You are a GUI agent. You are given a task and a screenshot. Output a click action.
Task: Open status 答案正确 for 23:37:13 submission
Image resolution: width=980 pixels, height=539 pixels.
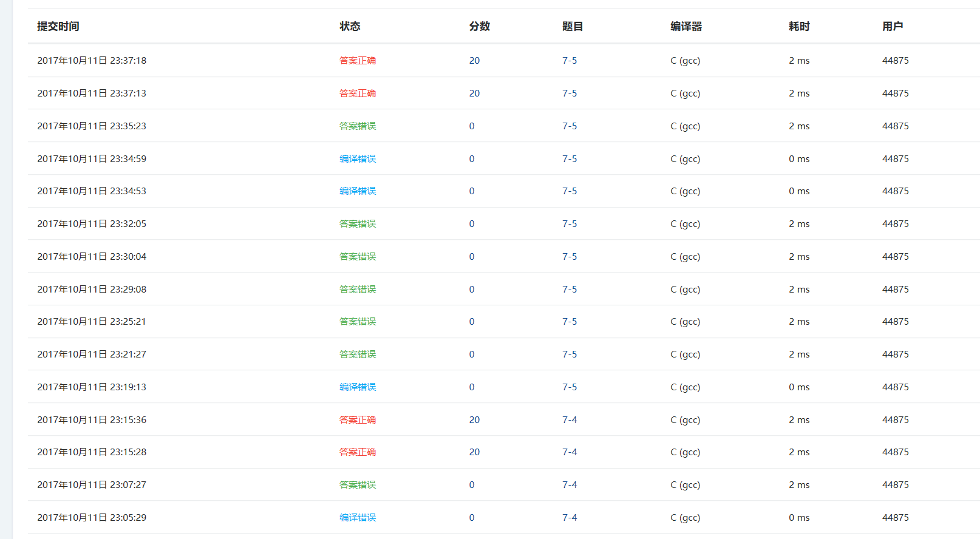(358, 93)
